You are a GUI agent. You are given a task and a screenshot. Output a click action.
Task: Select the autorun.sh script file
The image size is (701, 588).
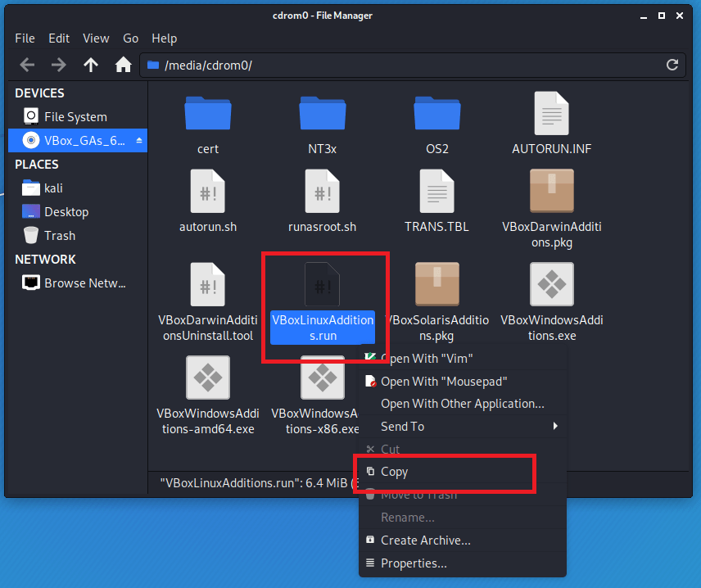click(207, 192)
